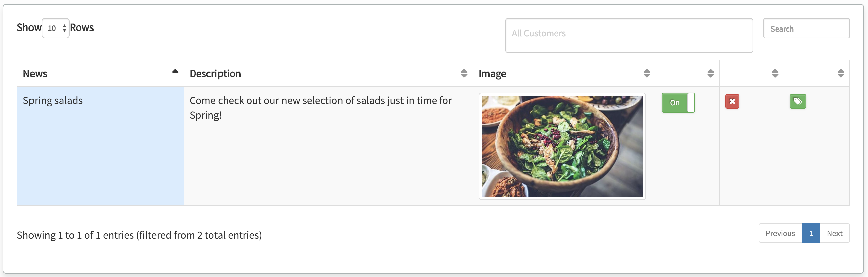Toggle the Spring salads On switch
The image size is (868, 277).
[678, 102]
